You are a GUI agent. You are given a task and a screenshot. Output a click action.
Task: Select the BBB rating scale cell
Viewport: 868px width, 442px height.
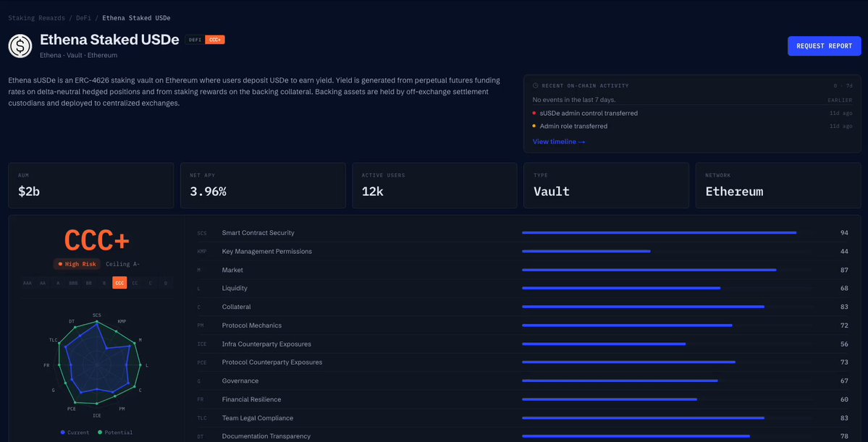pos(73,283)
